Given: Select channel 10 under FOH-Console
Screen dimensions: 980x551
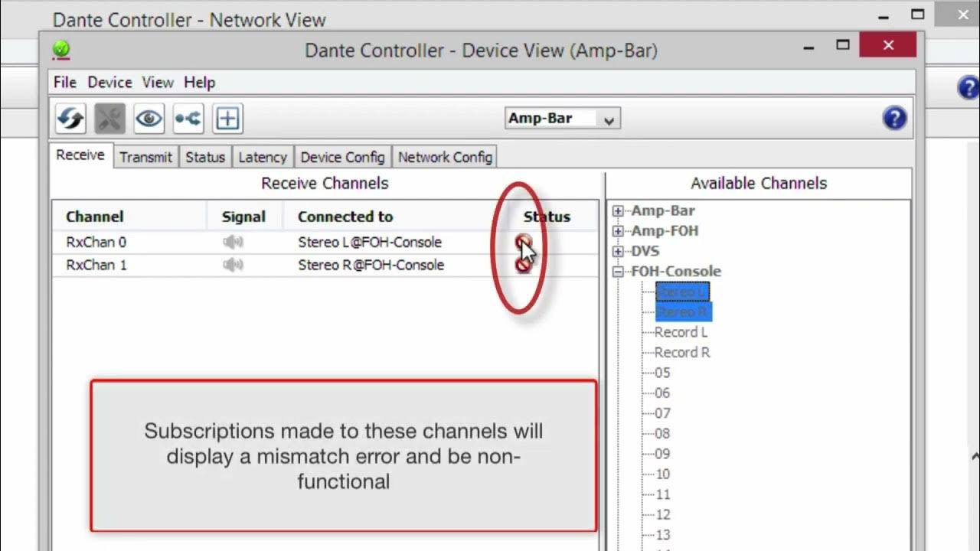Looking at the screenshot, I should click(662, 474).
